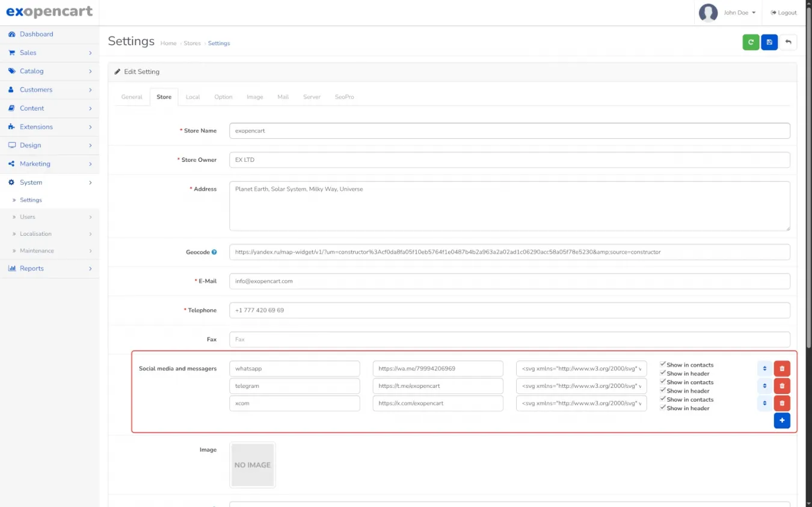Image resolution: width=812 pixels, height=507 pixels.
Task: Open the General settings tab
Action: (132, 97)
